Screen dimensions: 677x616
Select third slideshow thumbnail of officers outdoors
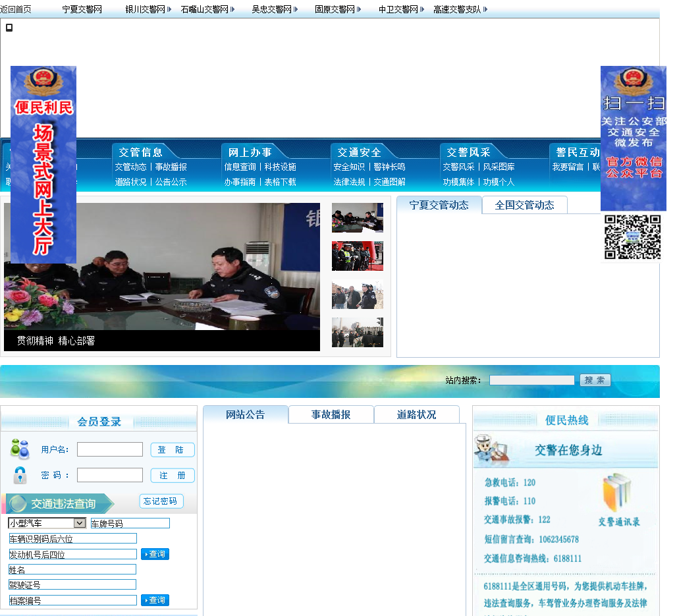[x=358, y=294]
